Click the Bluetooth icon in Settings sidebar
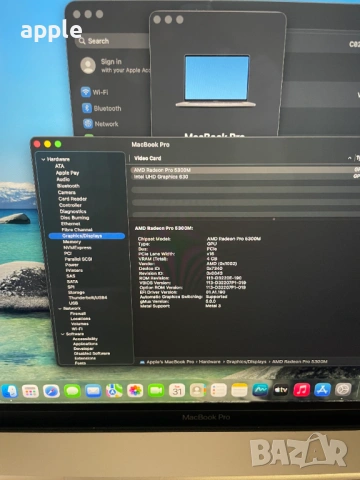 pos(87,108)
